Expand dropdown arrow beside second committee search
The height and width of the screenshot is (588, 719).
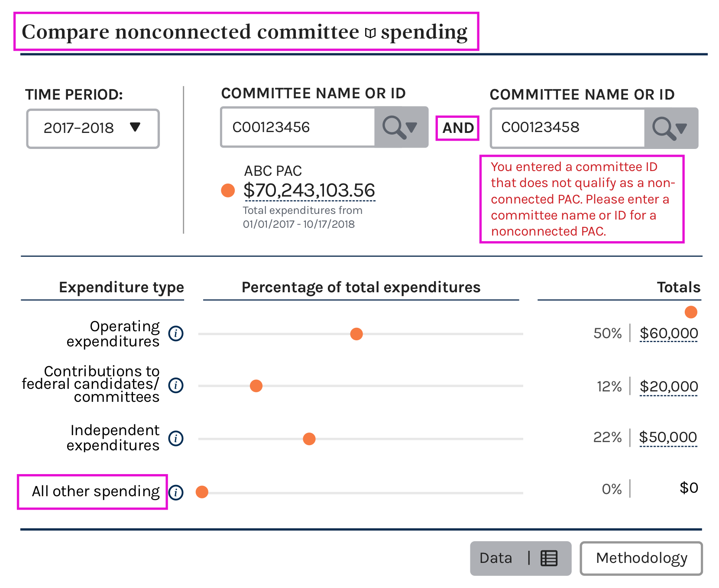coord(681,128)
